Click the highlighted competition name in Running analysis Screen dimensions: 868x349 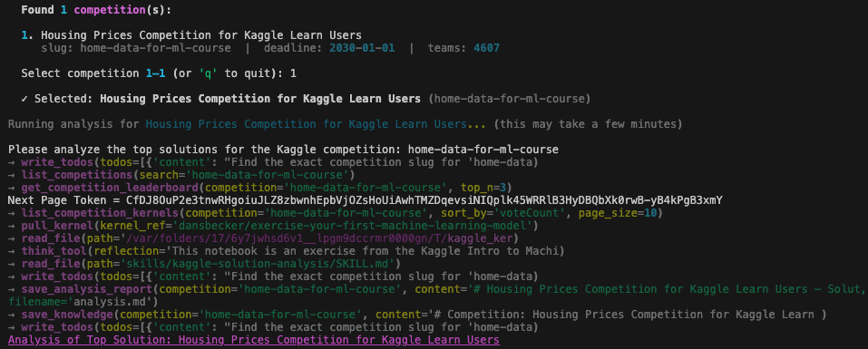tap(307, 124)
